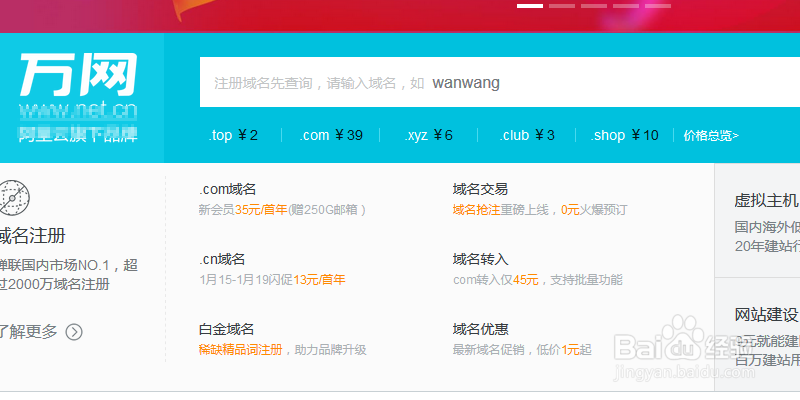
Task: Click the .club ¥3 price link
Action: (527, 135)
